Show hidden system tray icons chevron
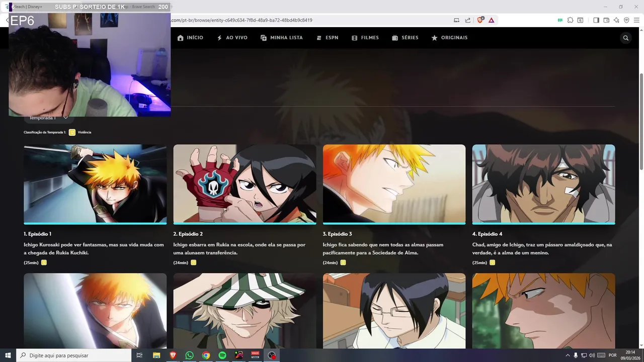The width and height of the screenshot is (644, 362). (568, 355)
